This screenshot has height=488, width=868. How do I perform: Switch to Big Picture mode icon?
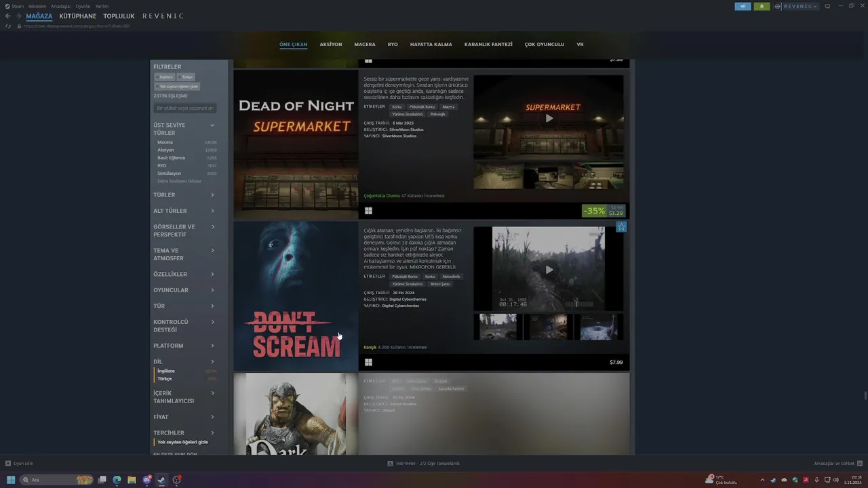827,6
